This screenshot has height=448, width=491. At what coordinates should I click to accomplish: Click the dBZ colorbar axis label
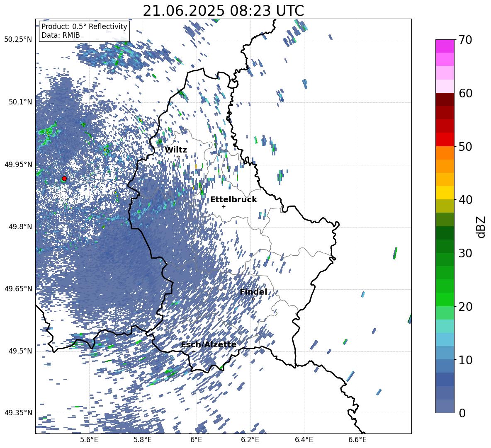tap(481, 227)
